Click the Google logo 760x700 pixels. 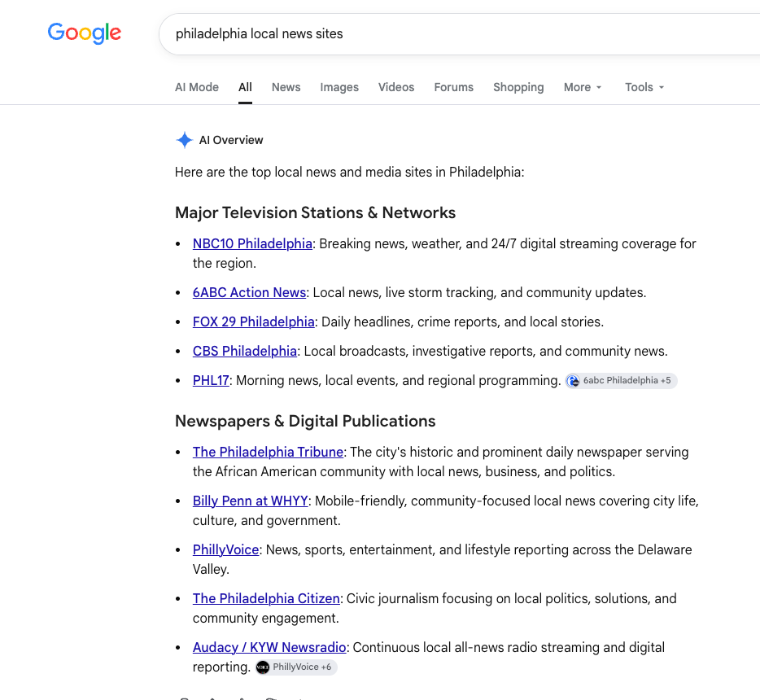point(85,33)
